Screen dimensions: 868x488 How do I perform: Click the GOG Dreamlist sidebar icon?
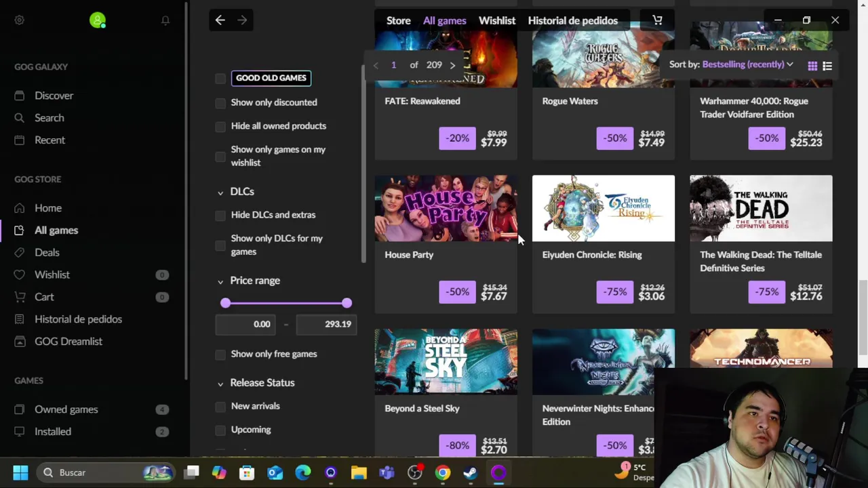[20, 342]
